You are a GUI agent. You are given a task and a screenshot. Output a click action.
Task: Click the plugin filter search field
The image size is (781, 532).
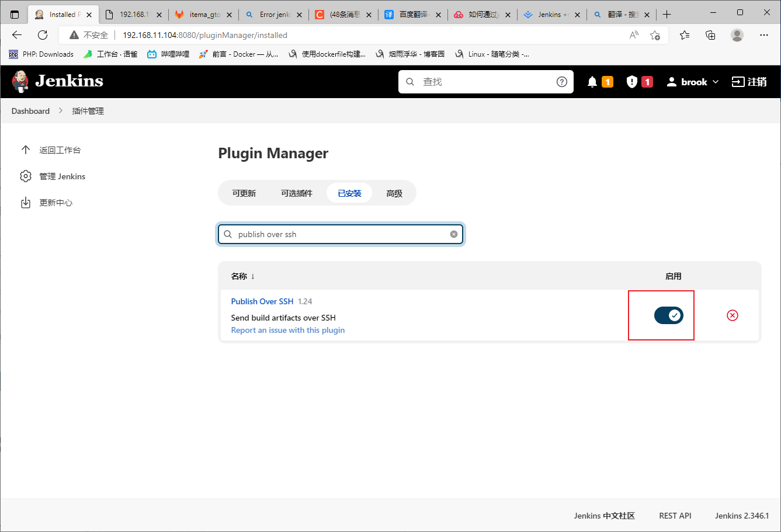coord(341,234)
